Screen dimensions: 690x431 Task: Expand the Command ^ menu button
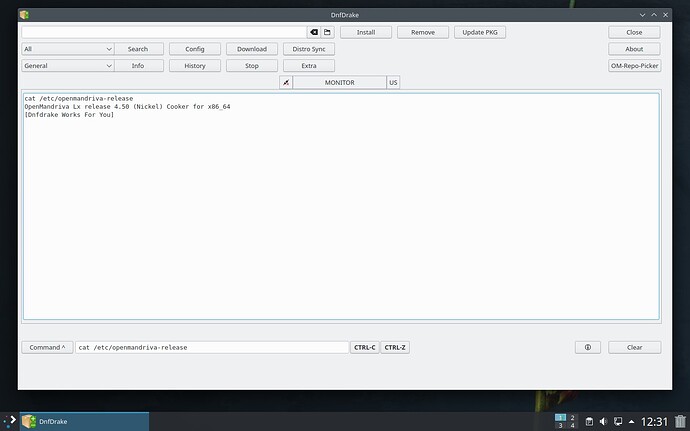48,347
